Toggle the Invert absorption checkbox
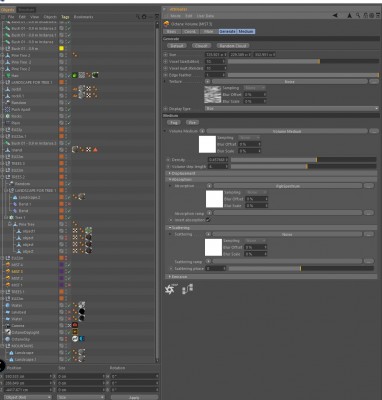The width and height of the screenshot is (382, 400). tap(208, 220)
